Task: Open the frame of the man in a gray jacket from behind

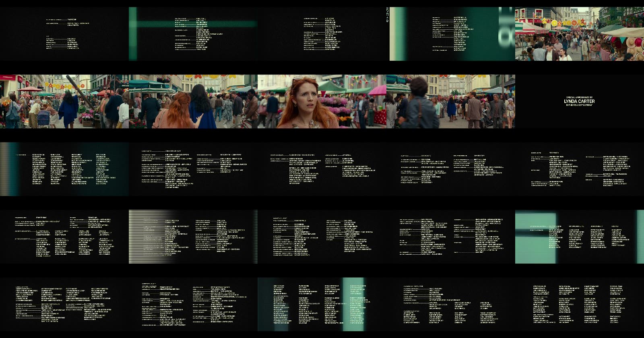Action: tap(451, 101)
